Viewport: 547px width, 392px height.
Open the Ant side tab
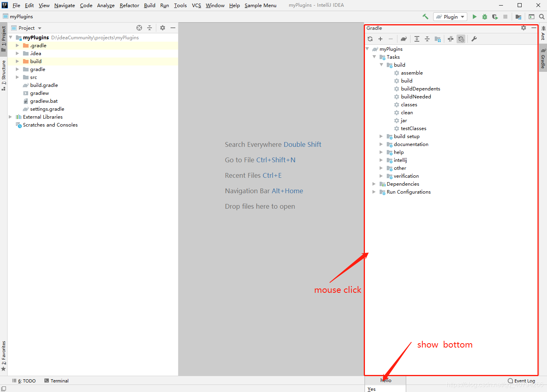(543, 33)
